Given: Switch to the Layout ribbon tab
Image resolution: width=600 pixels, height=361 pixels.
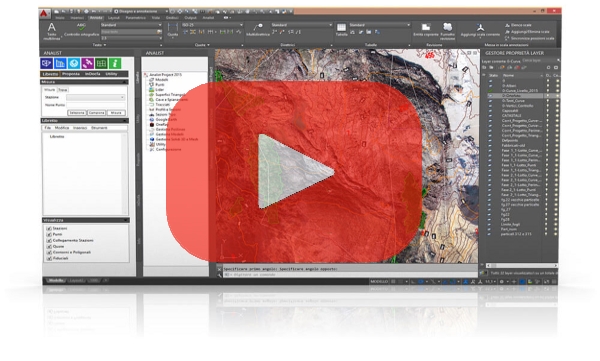Looking at the screenshot, I should (x=113, y=18).
